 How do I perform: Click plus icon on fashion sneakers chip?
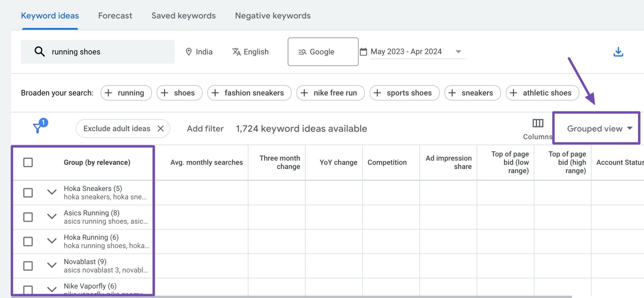[x=215, y=93]
